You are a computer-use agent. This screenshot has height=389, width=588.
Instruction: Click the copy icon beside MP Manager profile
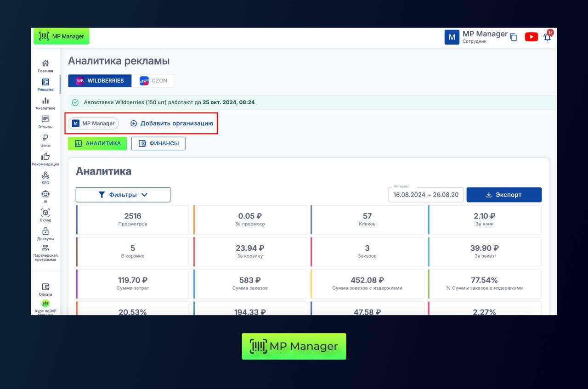pos(514,38)
